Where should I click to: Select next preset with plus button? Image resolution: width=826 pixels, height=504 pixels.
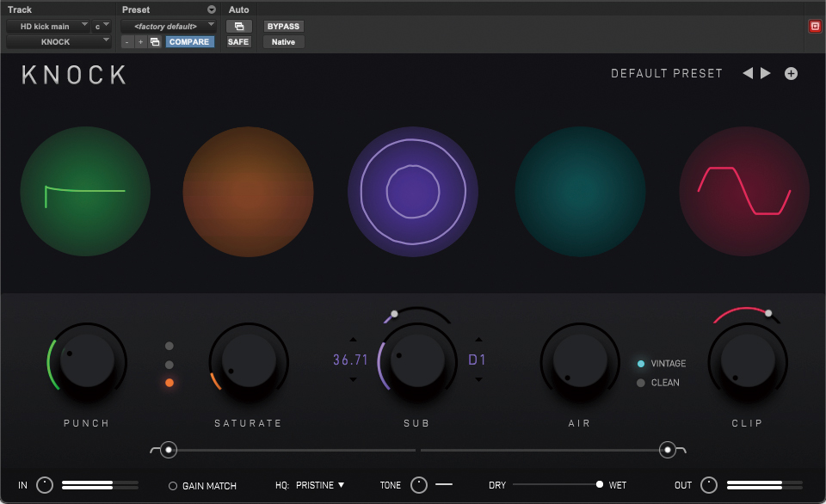(140, 41)
